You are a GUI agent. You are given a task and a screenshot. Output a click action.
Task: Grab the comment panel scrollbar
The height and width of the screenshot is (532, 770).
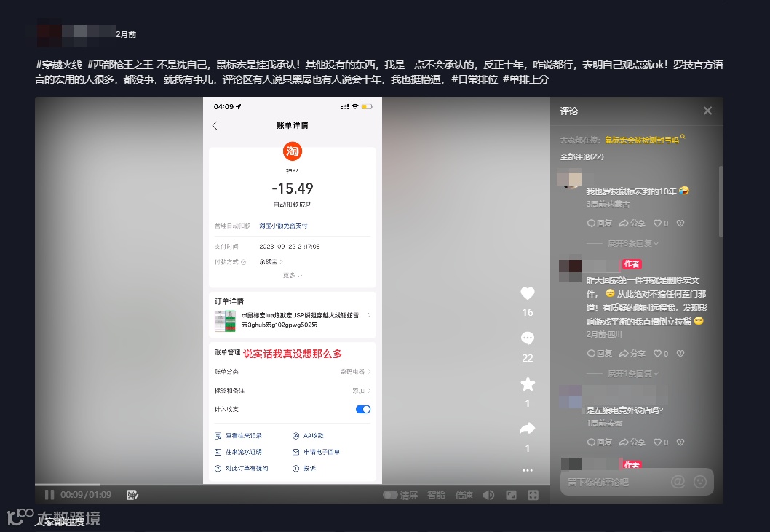click(x=721, y=202)
